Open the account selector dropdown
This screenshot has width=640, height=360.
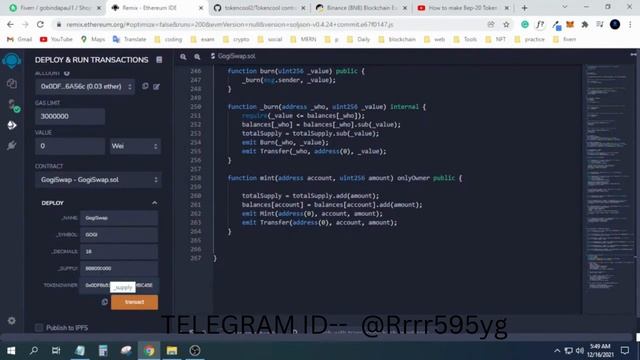[x=85, y=87]
